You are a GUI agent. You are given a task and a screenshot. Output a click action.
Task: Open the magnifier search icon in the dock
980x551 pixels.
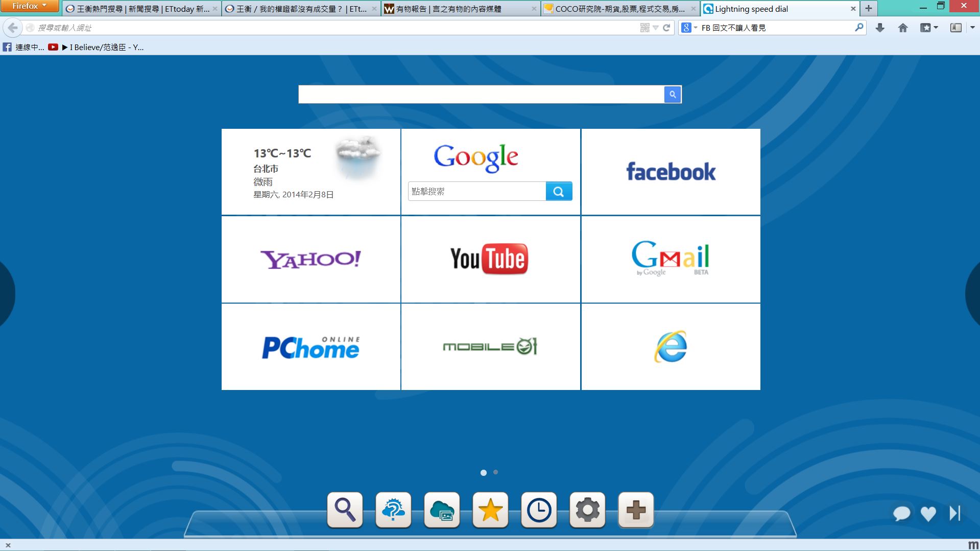tap(345, 510)
